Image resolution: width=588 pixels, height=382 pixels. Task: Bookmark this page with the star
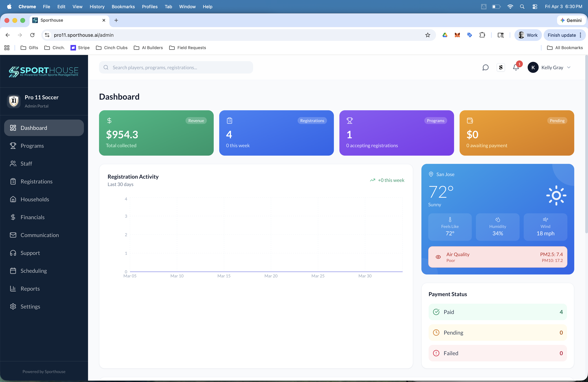pos(428,35)
